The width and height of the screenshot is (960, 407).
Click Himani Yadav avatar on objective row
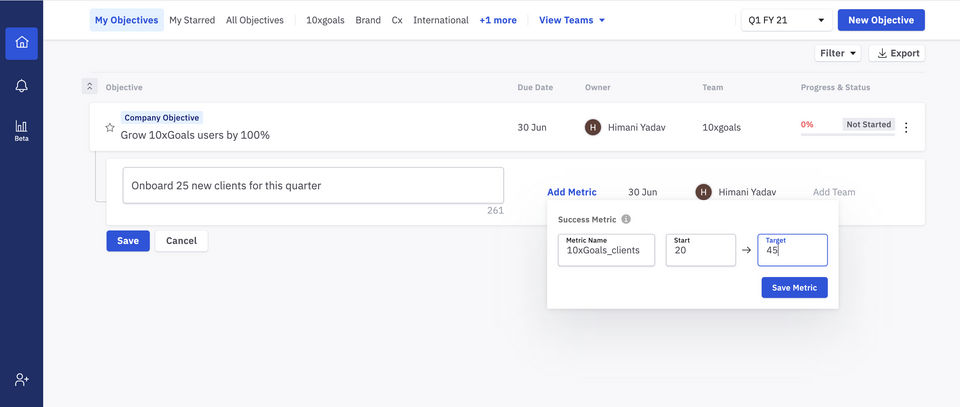coord(593,127)
